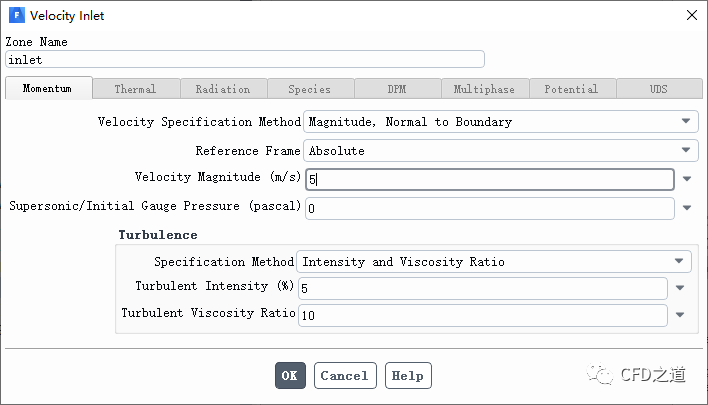
Task: Open Help for Velocity Inlet
Action: pos(408,376)
